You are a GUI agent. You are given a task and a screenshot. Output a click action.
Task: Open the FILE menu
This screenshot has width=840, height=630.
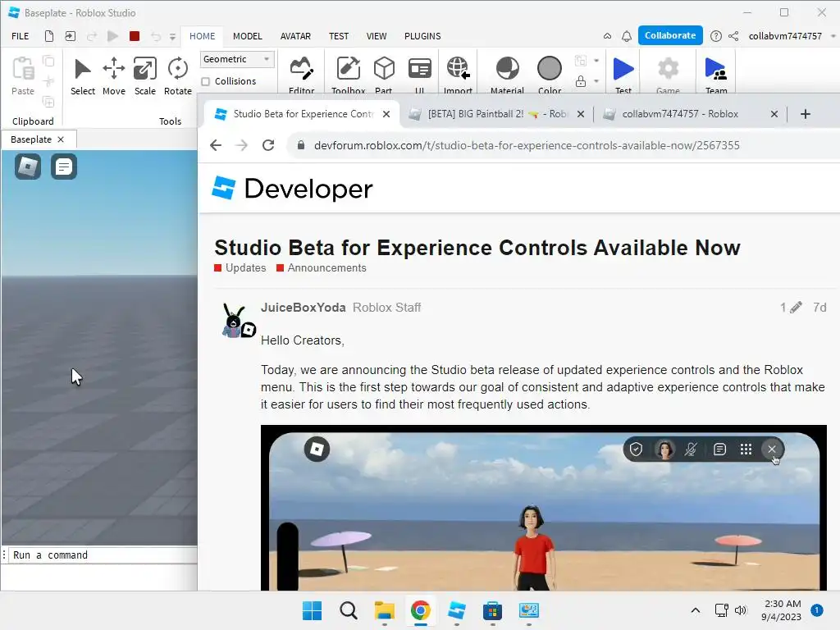pyautogui.click(x=21, y=36)
